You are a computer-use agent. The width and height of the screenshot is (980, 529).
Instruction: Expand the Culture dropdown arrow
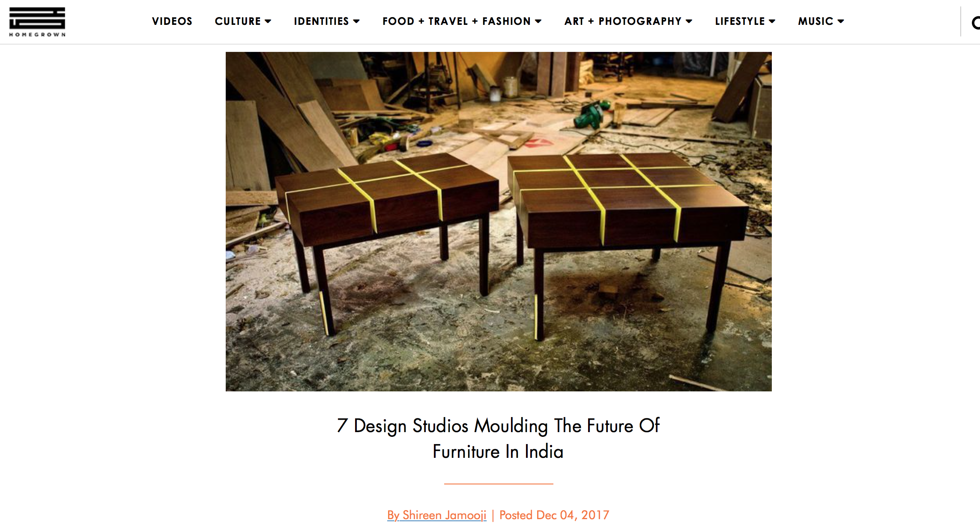268,21
